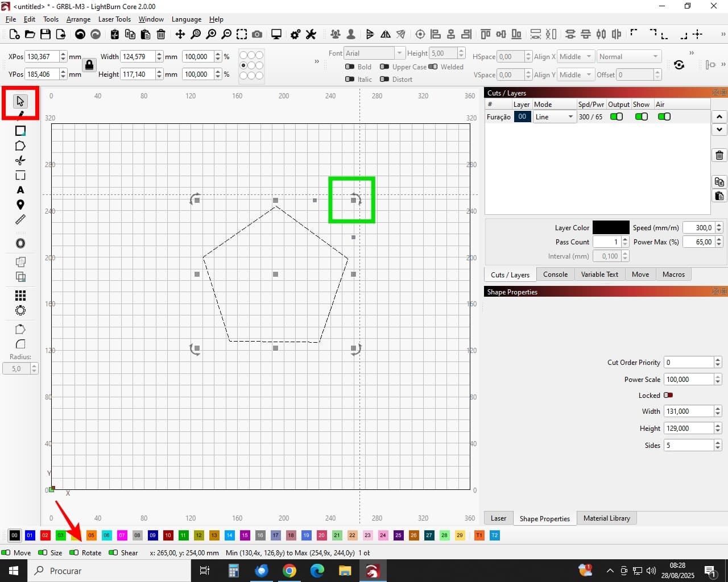The width and height of the screenshot is (728, 582).
Task: Select the Draw Rectangle tool
Action: tap(20, 131)
